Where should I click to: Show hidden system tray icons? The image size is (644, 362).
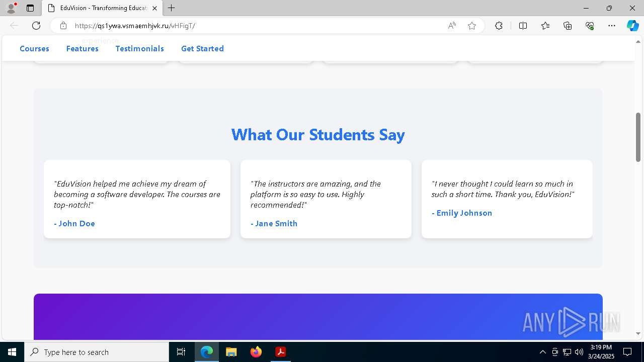pos(542,352)
